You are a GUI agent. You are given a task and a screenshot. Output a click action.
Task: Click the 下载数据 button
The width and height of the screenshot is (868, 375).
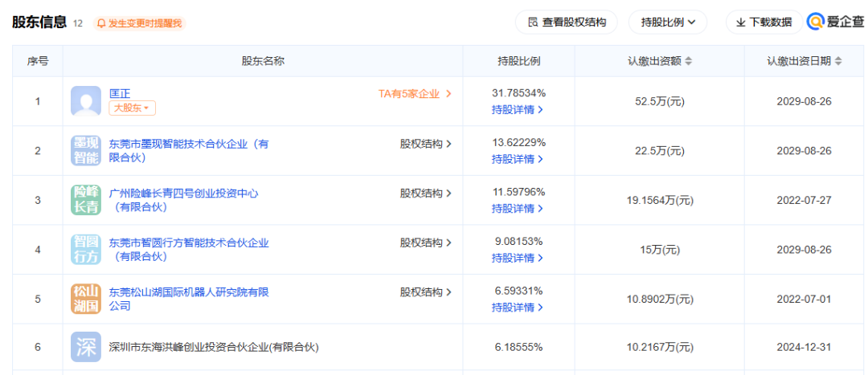[x=764, y=22]
